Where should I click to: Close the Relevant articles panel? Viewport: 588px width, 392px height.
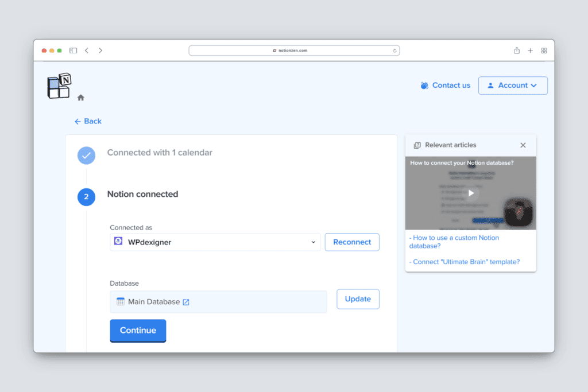[x=523, y=145]
